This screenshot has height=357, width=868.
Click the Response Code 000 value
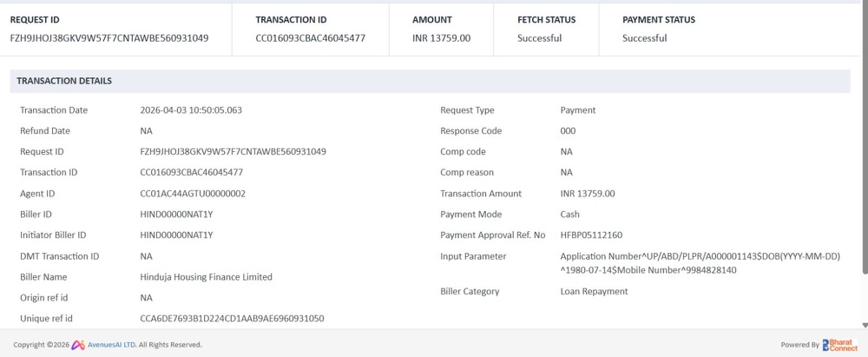568,131
